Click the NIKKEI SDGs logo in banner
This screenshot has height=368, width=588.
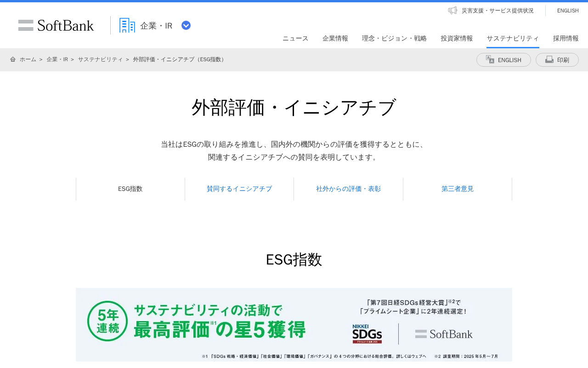click(x=367, y=334)
